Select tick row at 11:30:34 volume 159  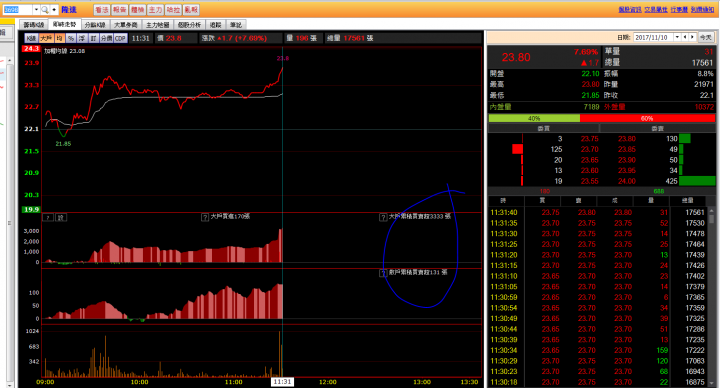pos(598,350)
